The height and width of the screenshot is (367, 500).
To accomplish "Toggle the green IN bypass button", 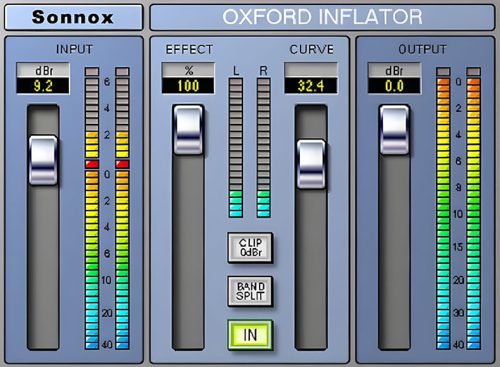I will (250, 335).
